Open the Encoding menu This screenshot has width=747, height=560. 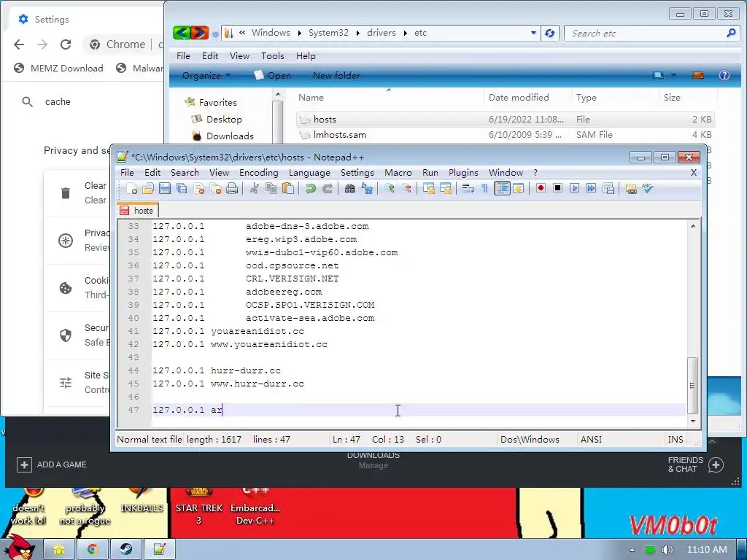click(259, 172)
